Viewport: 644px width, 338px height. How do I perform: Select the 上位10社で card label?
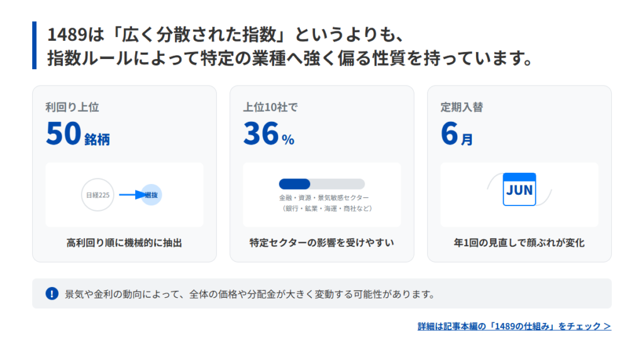[270, 107]
